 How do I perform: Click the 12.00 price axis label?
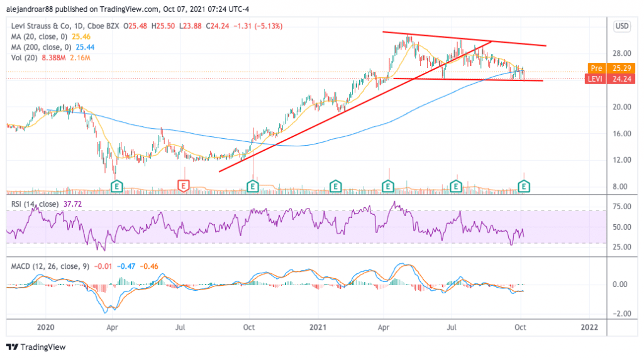[622, 160]
